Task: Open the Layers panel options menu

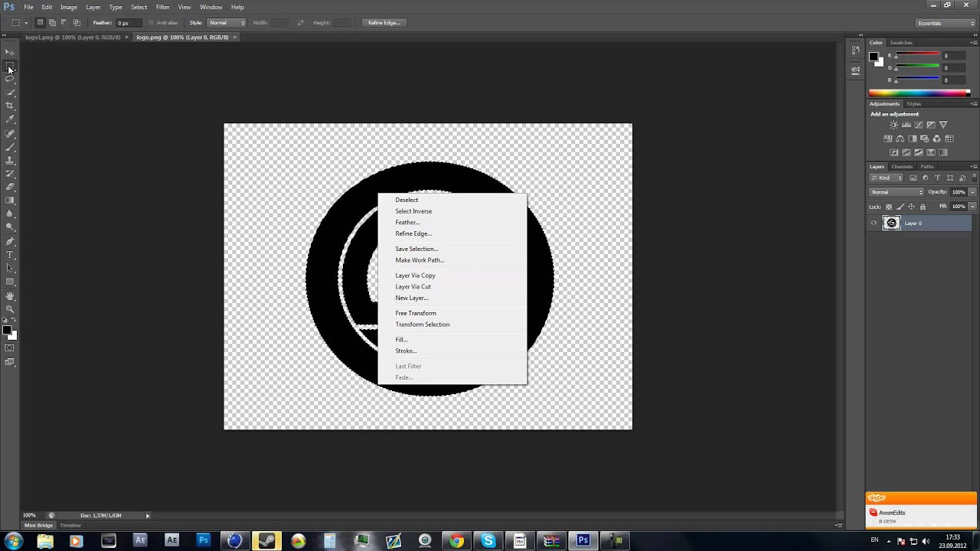Action: tap(973, 166)
